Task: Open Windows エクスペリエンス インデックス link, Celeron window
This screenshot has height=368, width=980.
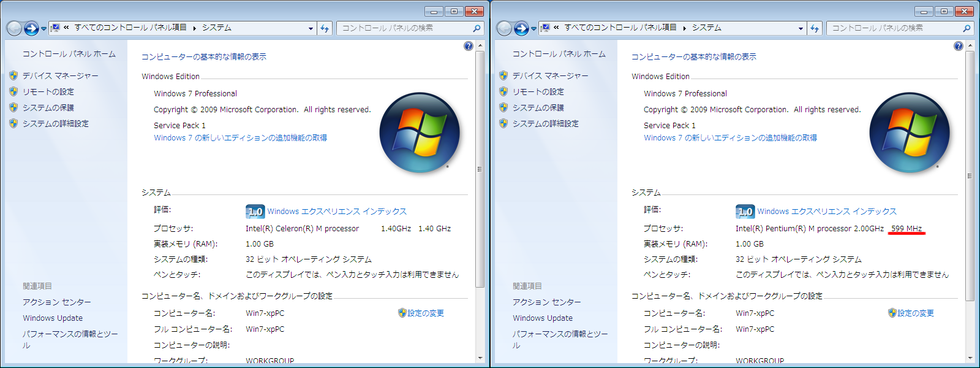Action: coord(337,212)
